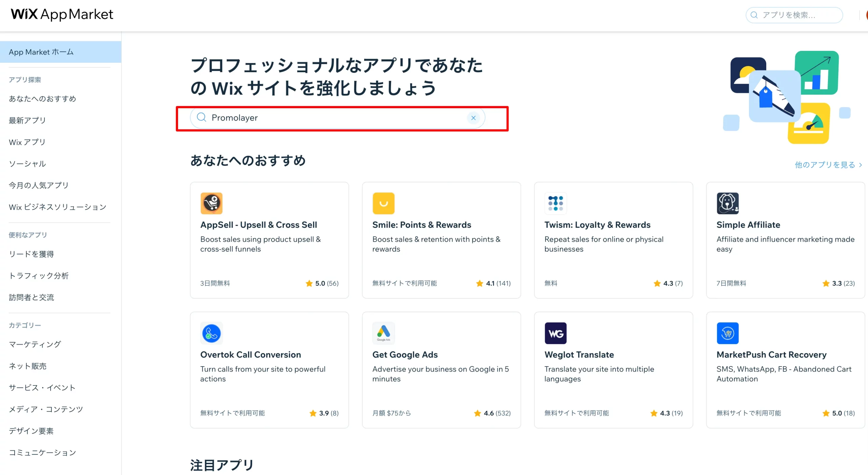Screen dimensions: 868x475
Task: Select the Twism Loyalty & Rewards icon
Action: point(555,203)
